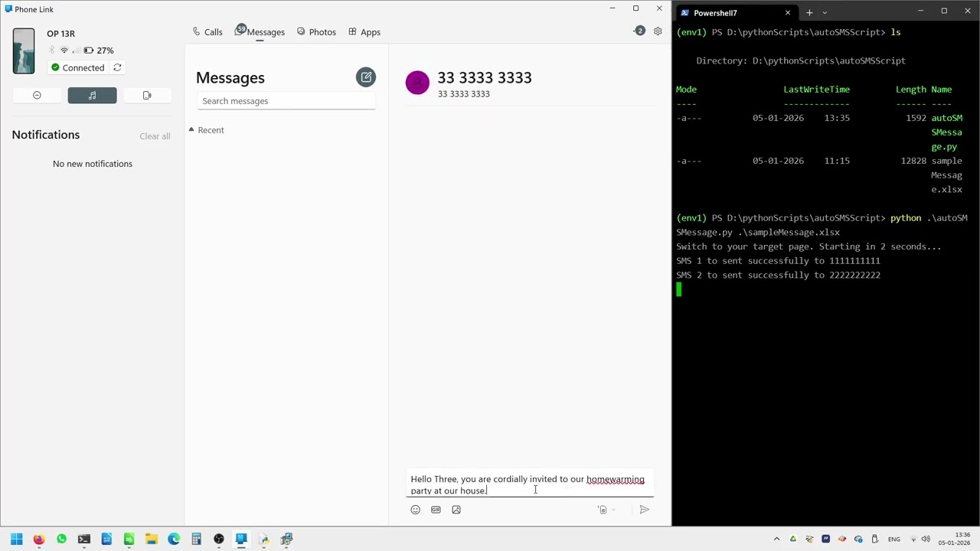Screen dimensions: 980x551
Task: Open the LibreOffice Writer taskbar icon
Action: [106, 539]
